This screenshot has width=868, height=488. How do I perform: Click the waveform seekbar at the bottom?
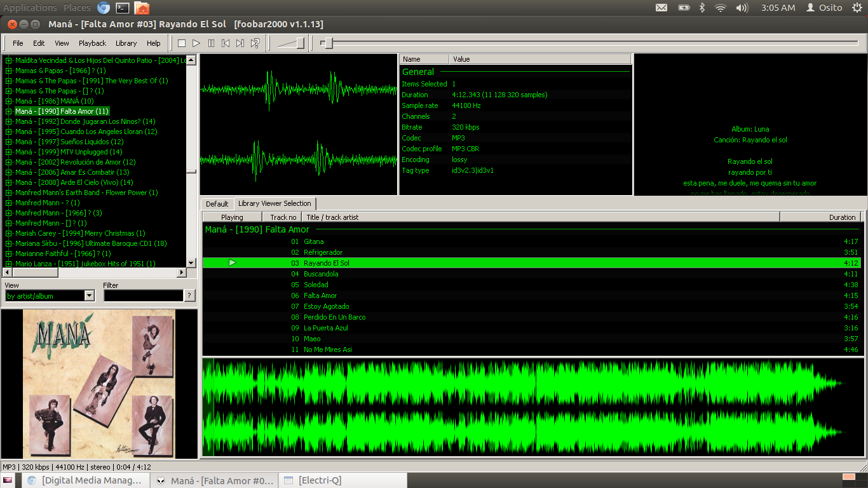coord(532,407)
